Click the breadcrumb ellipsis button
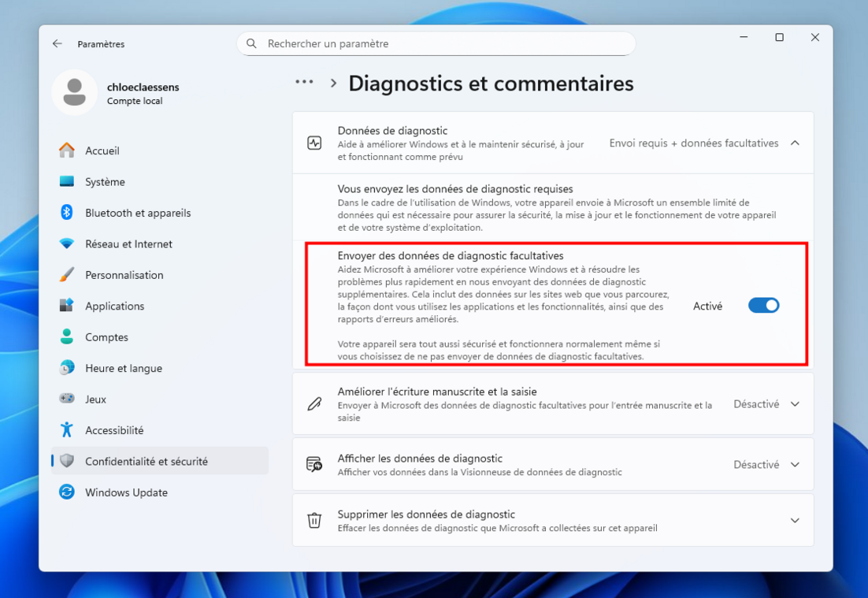Image resolution: width=868 pixels, height=598 pixels. click(x=304, y=83)
